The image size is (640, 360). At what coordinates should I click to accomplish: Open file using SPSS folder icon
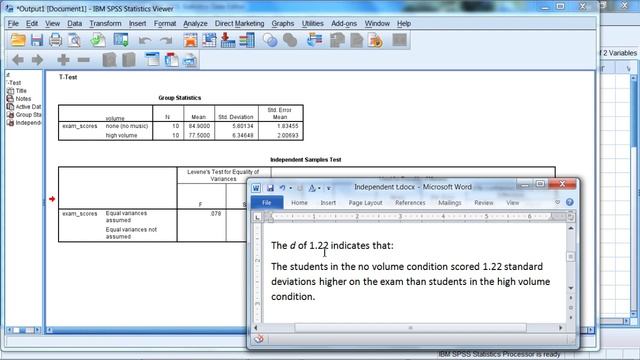(18, 40)
